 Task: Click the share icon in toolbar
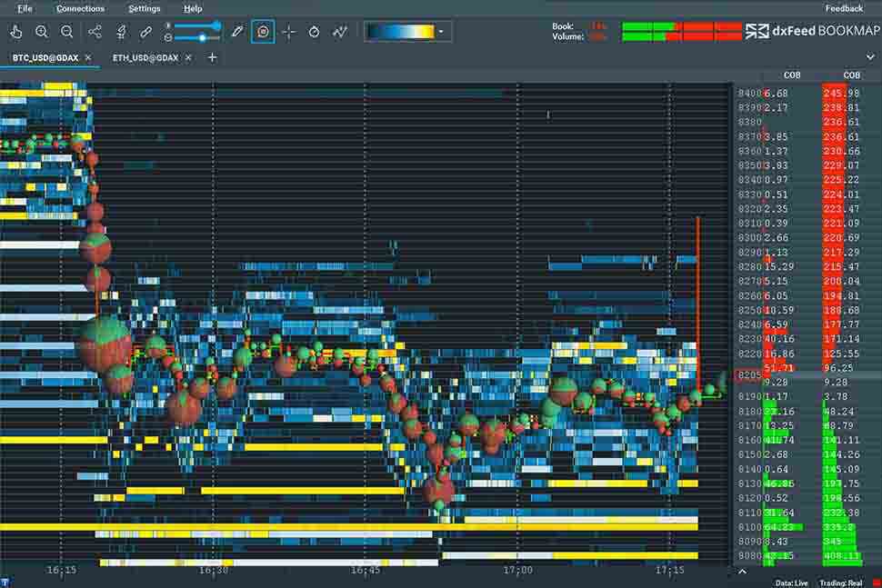coord(95,32)
